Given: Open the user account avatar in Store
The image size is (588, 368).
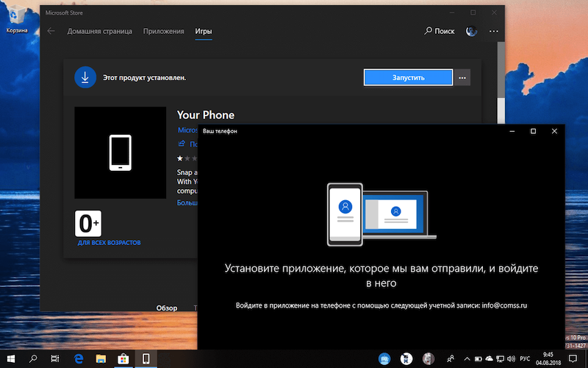Looking at the screenshot, I should [x=471, y=31].
